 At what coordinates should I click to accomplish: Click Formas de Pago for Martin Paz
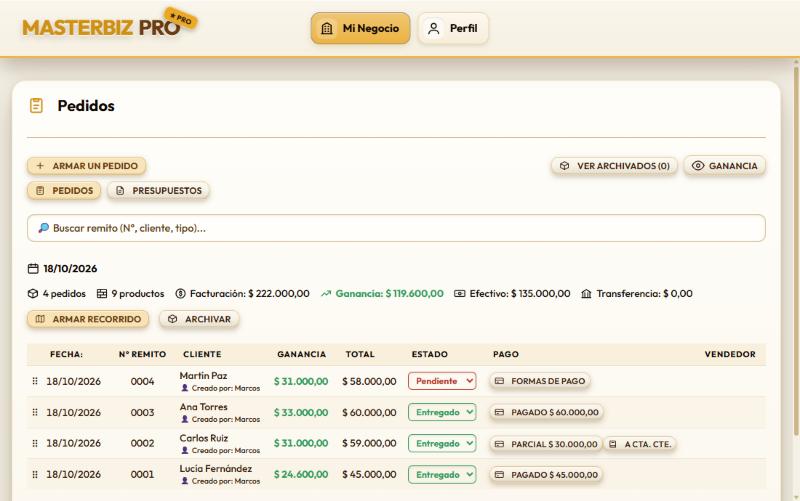pyautogui.click(x=540, y=381)
